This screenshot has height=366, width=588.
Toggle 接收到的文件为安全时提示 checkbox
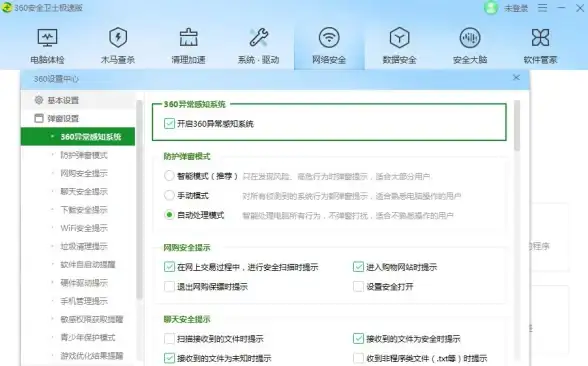[x=358, y=339]
